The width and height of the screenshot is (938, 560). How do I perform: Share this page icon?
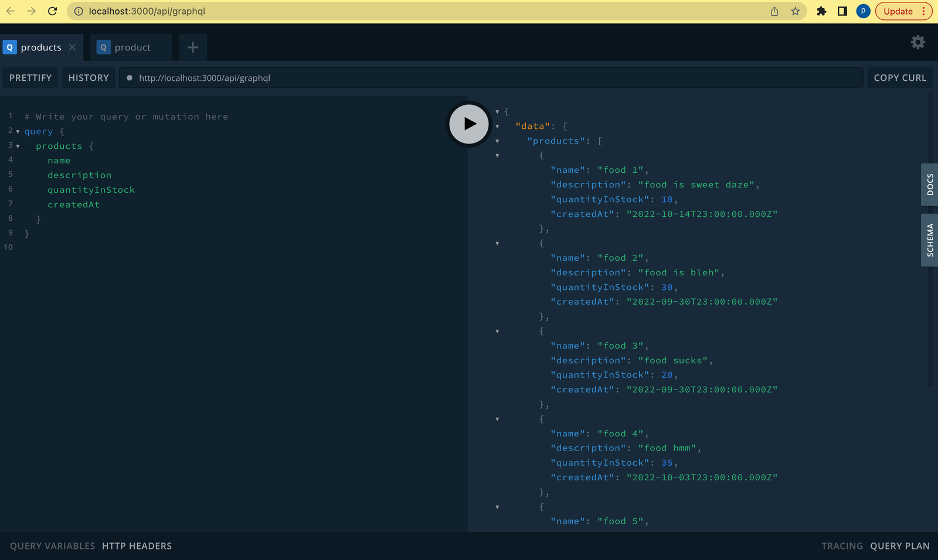point(774,11)
